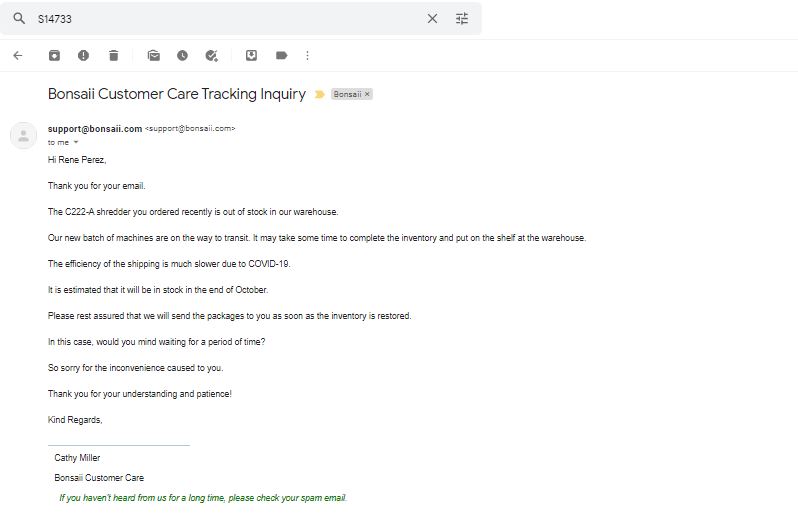Open the More options three-dot menu
Screen dimensions: 798x516
point(307,55)
